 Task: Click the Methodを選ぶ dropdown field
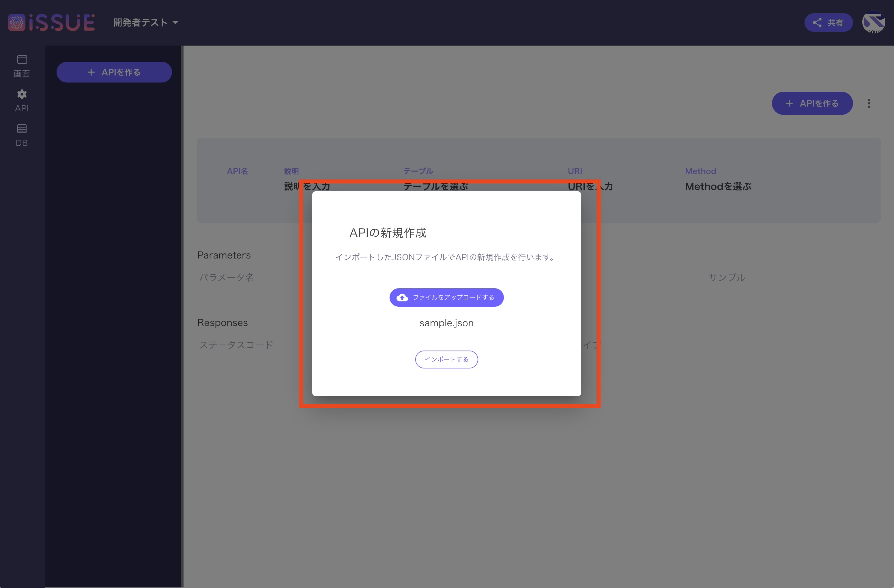click(x=718, y=186)
